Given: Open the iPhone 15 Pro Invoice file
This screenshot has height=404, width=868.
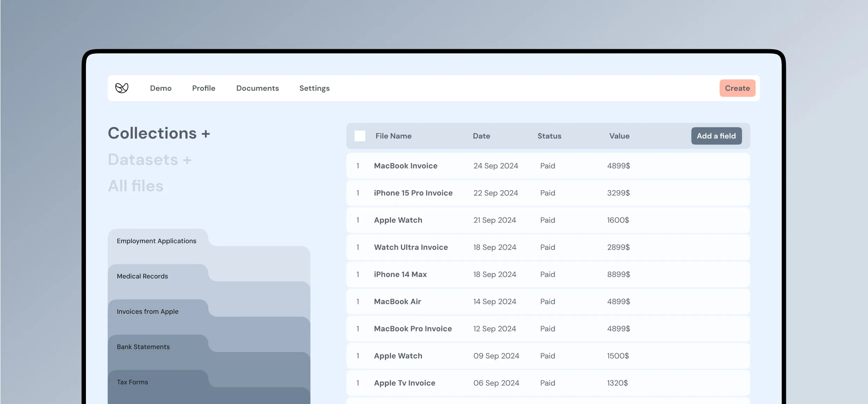Looking at the screenshot, I should (413, 193).
